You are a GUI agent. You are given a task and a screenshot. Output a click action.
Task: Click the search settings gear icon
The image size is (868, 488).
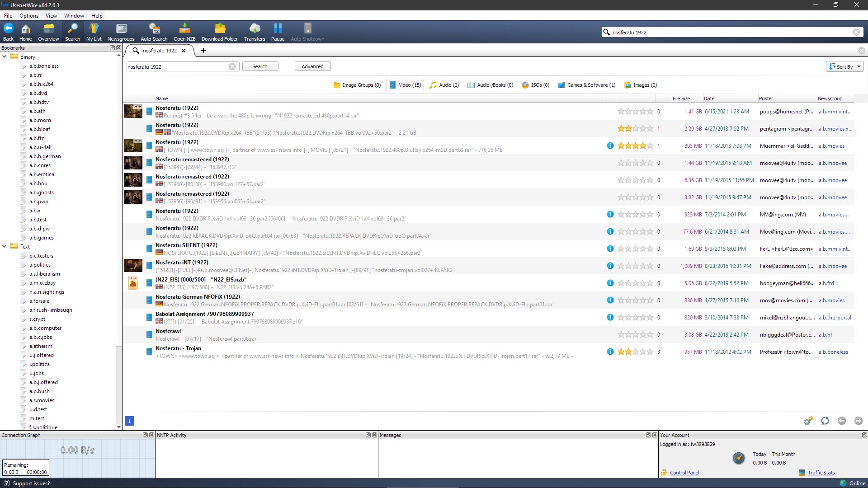[x=808, y=421]
